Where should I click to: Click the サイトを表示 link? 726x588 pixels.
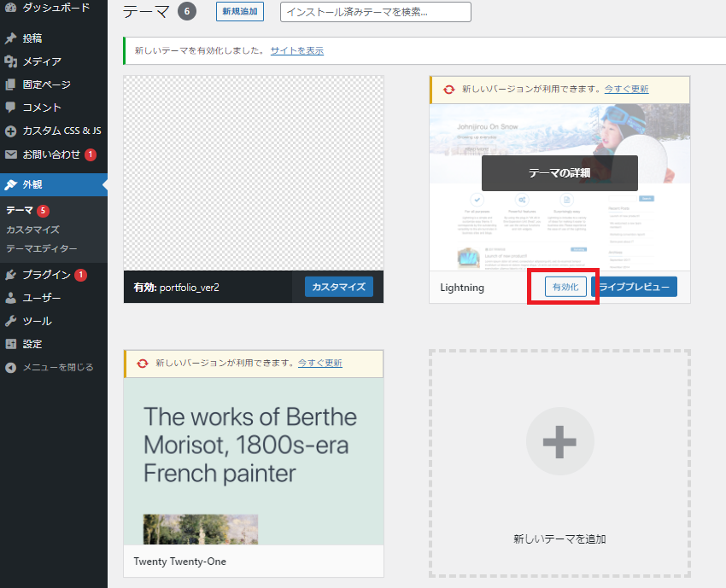tap(296, 50)
